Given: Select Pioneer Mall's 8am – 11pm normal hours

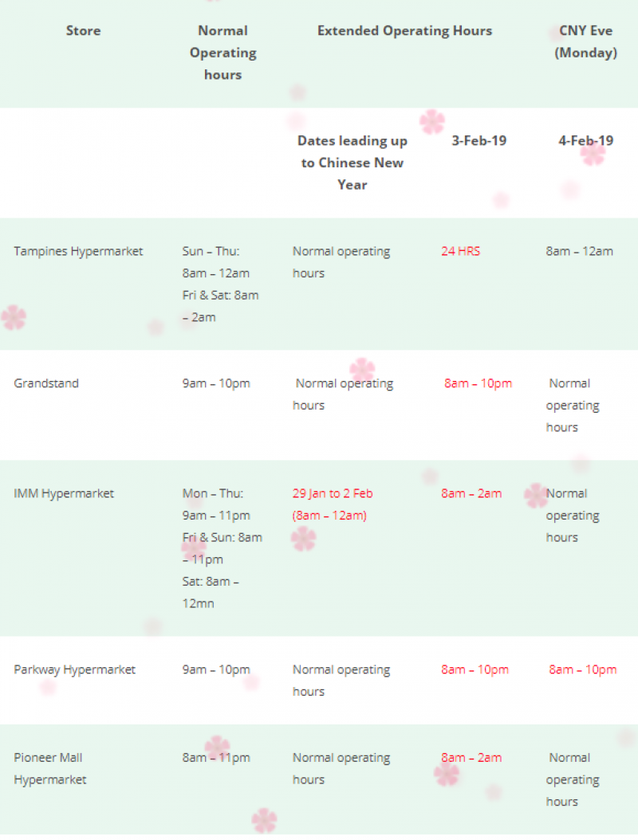Looking at the screenshot, I should [x=216, y=758].
